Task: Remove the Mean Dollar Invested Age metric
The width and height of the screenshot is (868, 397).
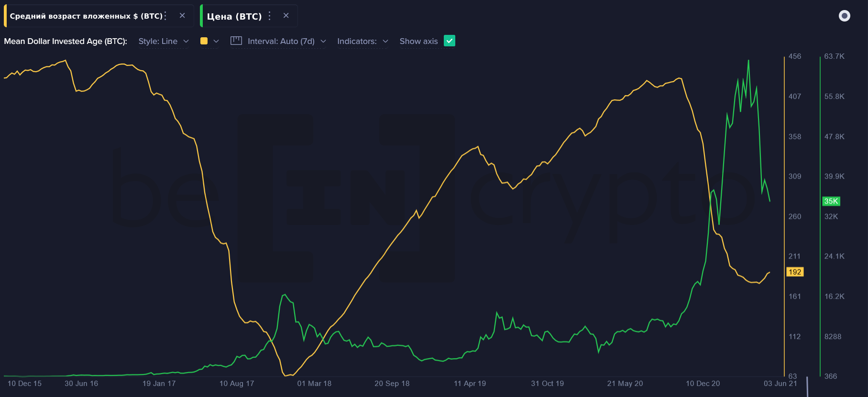Action: [x=182, y=15]
